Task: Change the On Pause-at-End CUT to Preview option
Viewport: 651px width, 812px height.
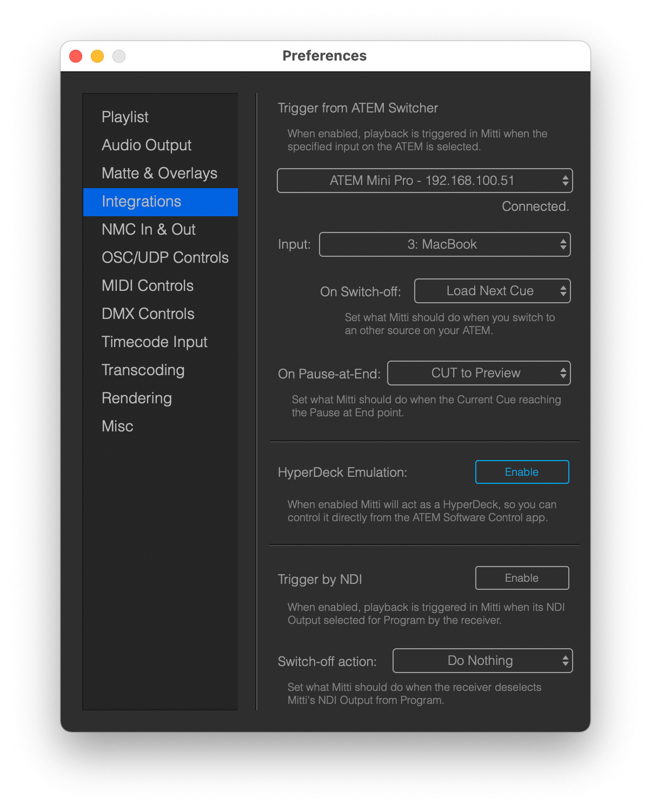Action: tap(479, 373)
